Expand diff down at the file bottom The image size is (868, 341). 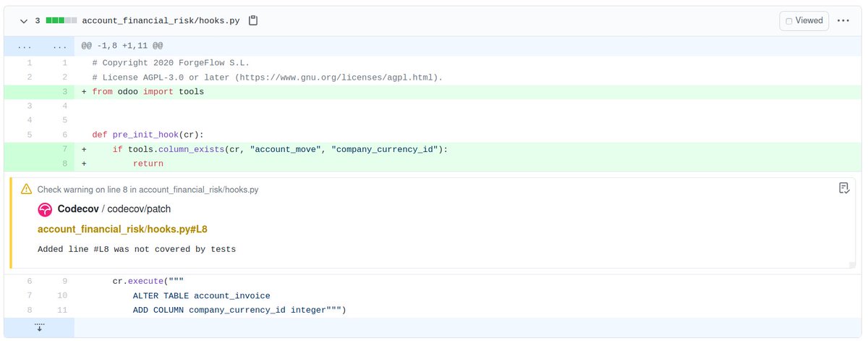pyautogui.click(x=39, y=327)
